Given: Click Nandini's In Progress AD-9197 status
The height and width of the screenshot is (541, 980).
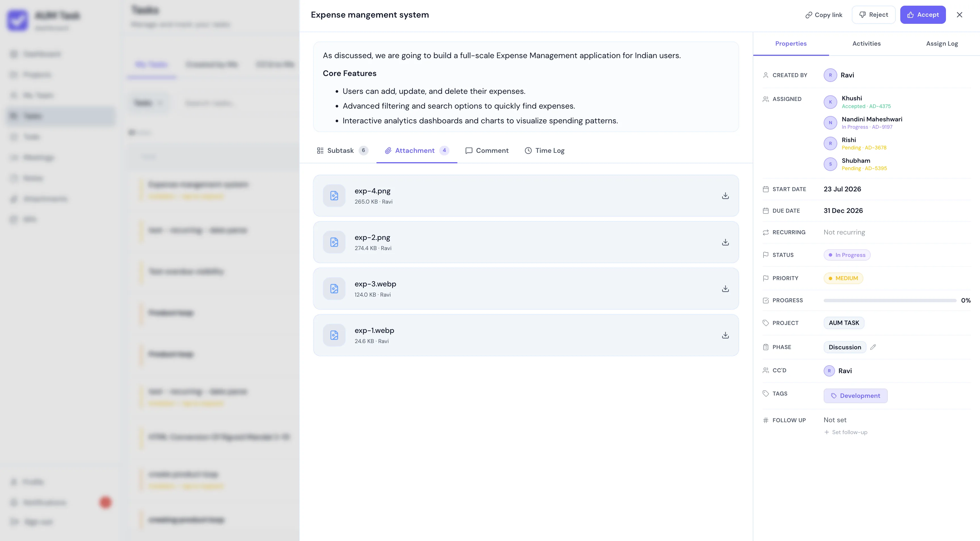Looking at the screenshot, I should 867,127.
